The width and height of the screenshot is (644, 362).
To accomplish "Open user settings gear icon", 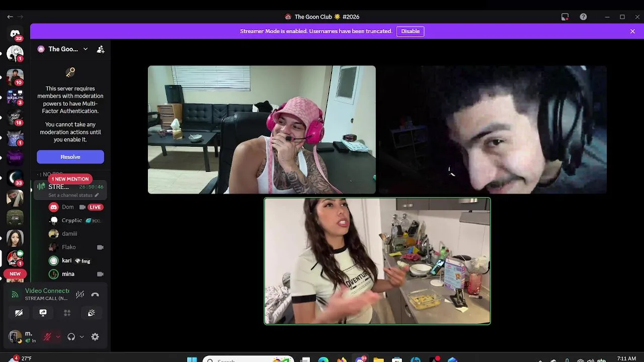I will tap(95, 337).
